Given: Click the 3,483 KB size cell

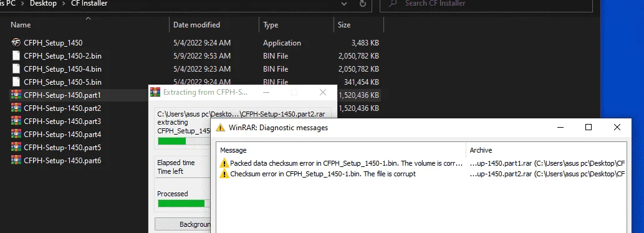Looking at the screenshot, I should pyautogui.click(x=365, y=42).
